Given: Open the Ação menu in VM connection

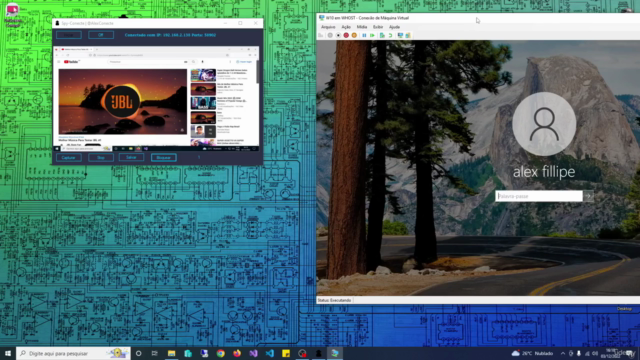Looking at the screenshot, I should coord(346,27).
